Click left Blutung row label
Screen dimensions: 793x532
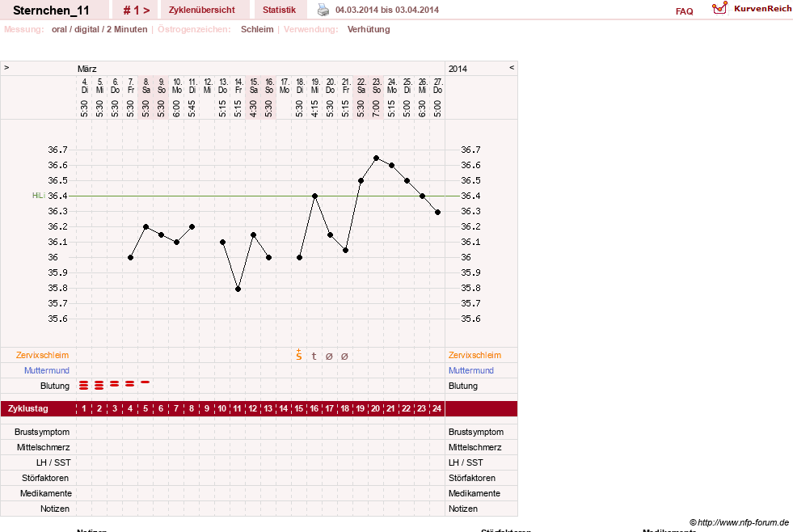click(55, 386)
